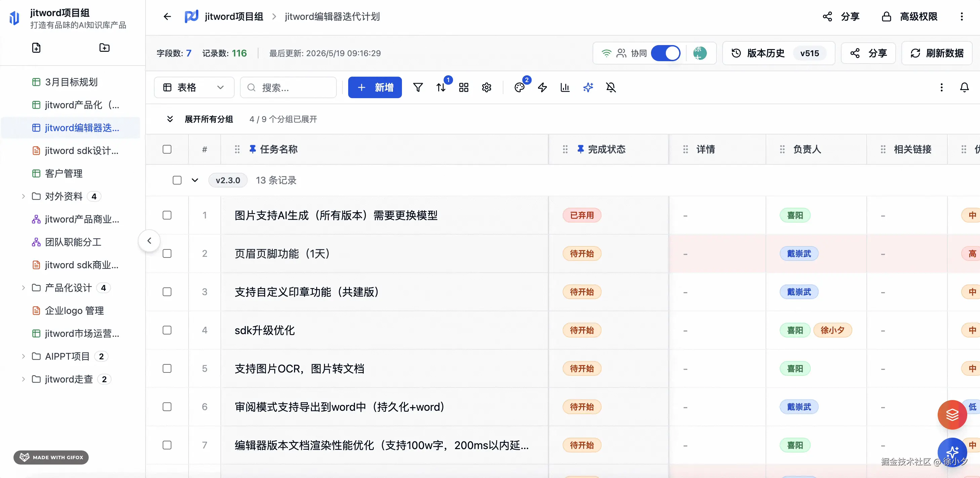Click the 徐小夕 assignee tag
The height and width of the screenshot is (478, 980).
832,330
